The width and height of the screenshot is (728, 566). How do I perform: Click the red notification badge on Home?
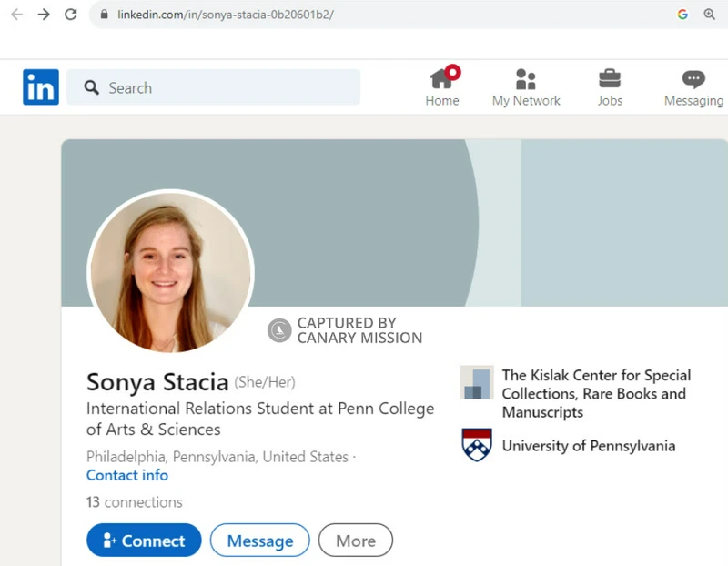452,72
